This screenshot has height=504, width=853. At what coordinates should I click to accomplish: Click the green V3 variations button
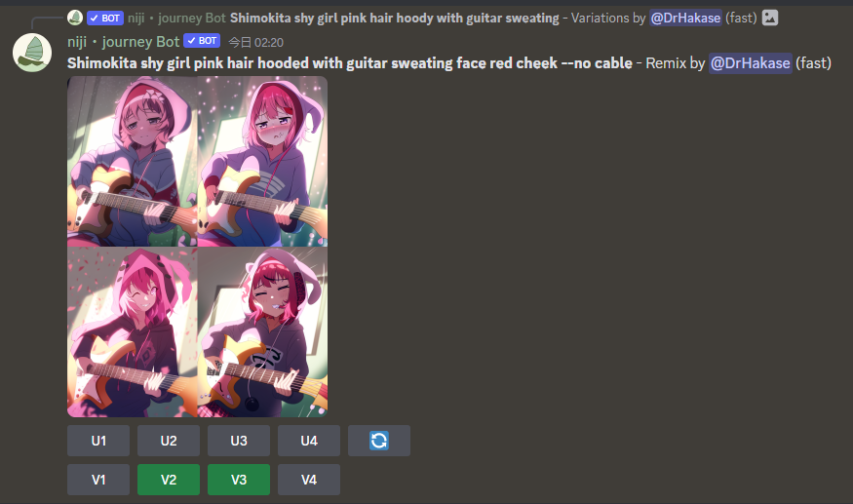click(x=239, y=480)
